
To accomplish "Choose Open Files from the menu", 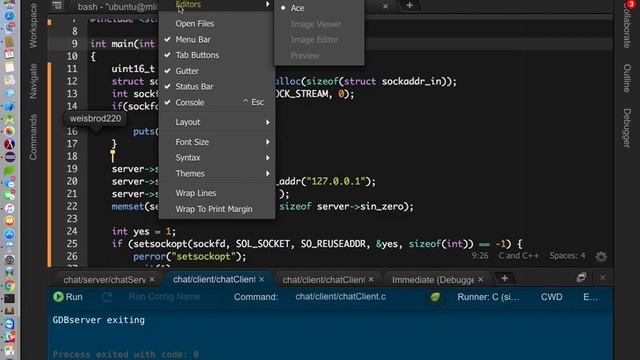I will pos(217,24).
